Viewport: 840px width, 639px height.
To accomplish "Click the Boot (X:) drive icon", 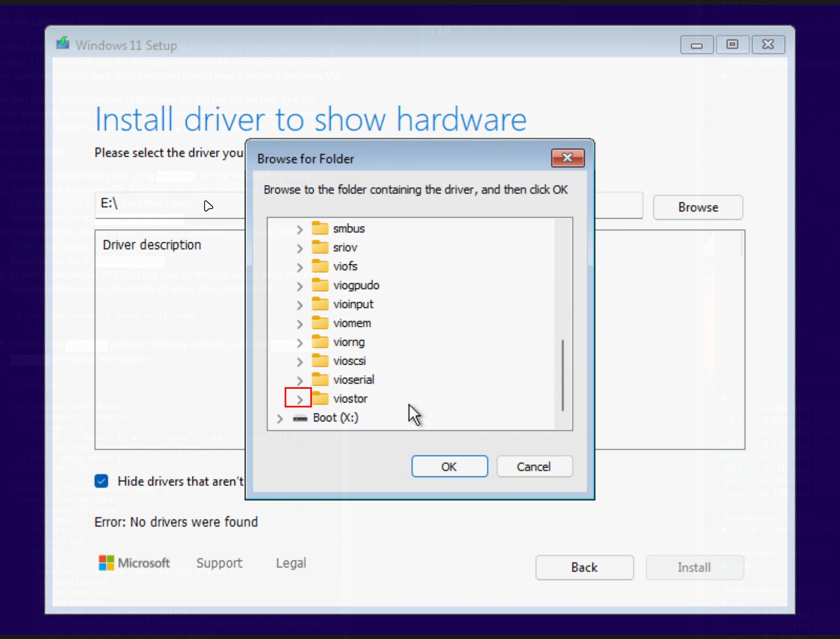I will pos(300,418).
